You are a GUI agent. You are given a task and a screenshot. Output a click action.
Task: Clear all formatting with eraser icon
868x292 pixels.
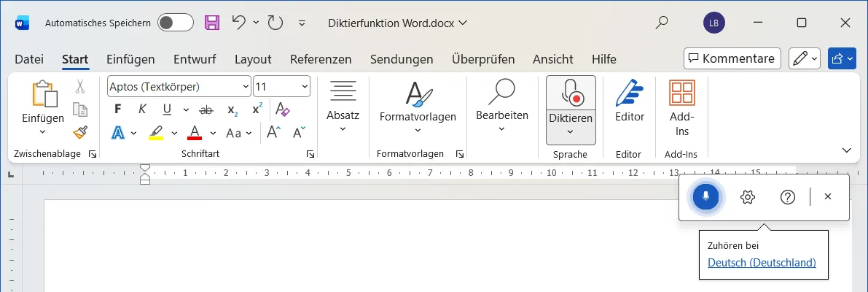pos(282,109)
